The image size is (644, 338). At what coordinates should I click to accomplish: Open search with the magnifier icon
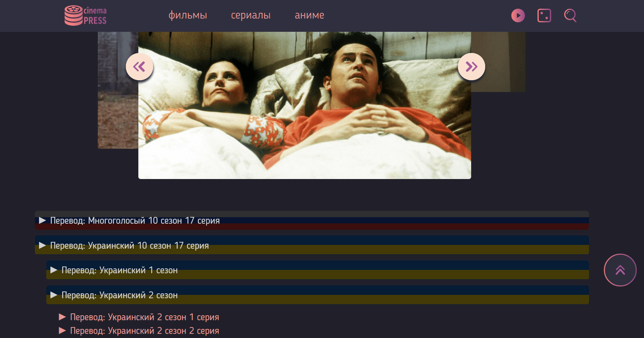click(x=570, y=16)
